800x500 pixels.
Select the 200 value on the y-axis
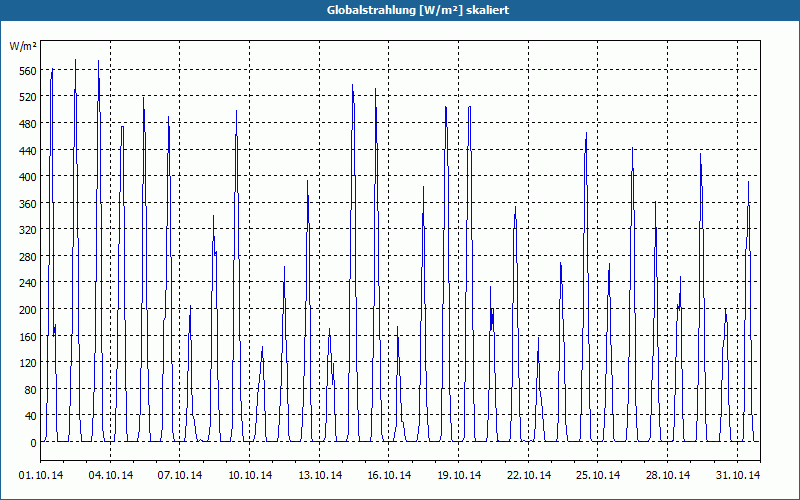pyautogui.click(x=28, y=310)
